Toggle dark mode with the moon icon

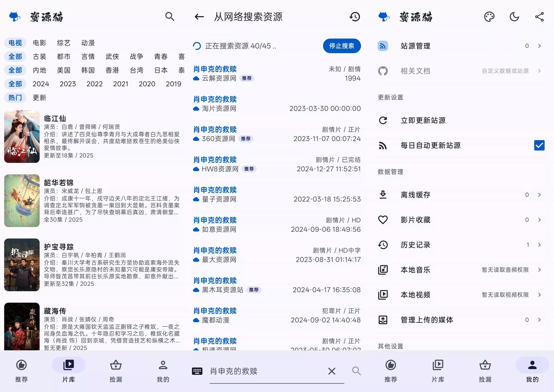tap(514, 17)
